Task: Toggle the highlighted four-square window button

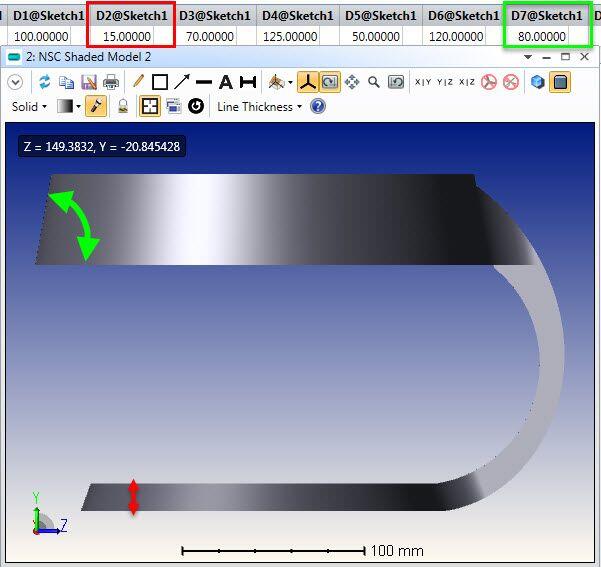Action: coord(149,106)
